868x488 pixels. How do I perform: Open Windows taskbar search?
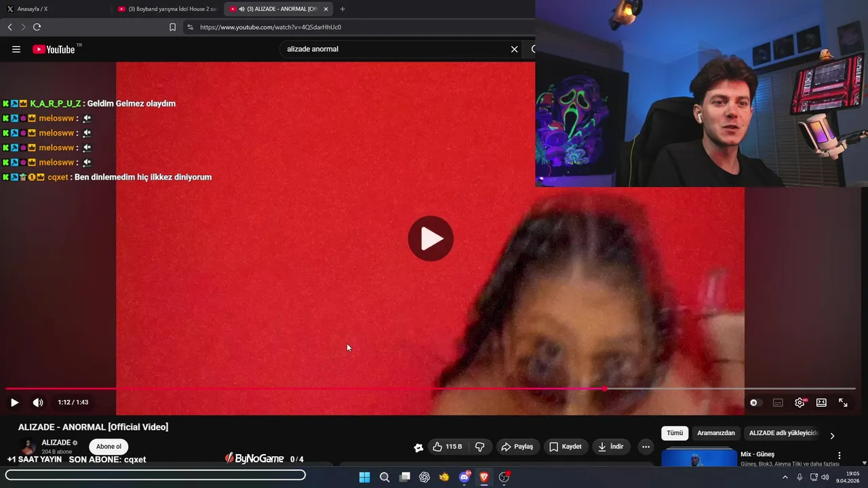point(384,477)
